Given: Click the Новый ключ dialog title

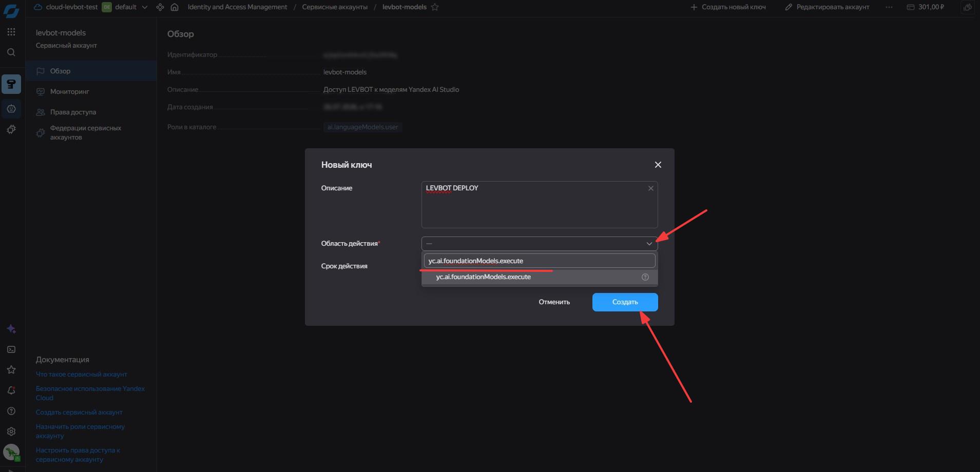Looking at the screenshot, I should [x=347, y=165].
